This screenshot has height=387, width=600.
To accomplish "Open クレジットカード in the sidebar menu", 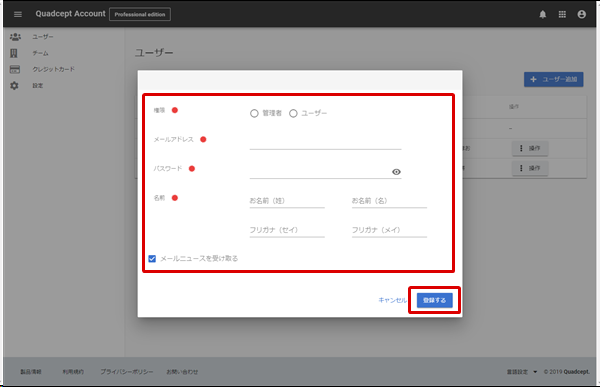I will pos(53,69).
